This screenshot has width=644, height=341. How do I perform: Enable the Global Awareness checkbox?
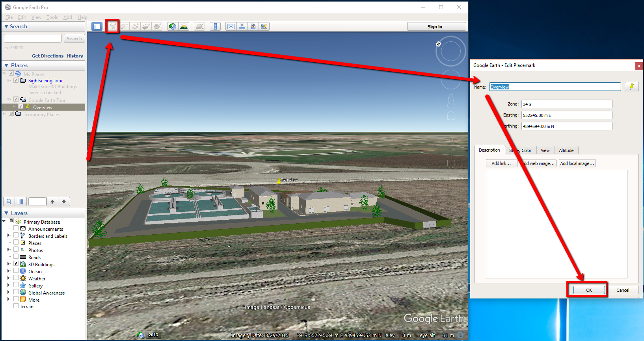pos(16,292)
